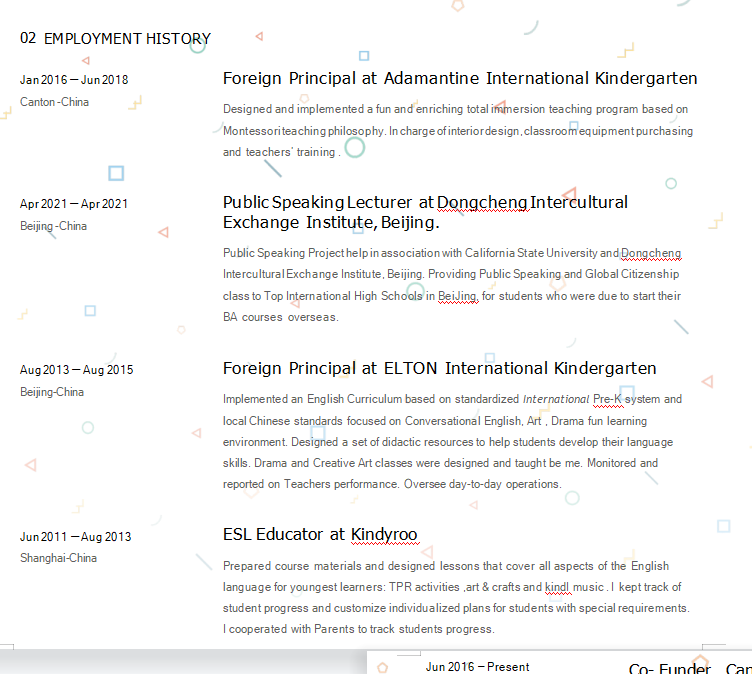The width and height of the screenshot is (752, 674).
Task: Select the Jan 2016 — Jun 2018 date
Action: pos(74,80)
